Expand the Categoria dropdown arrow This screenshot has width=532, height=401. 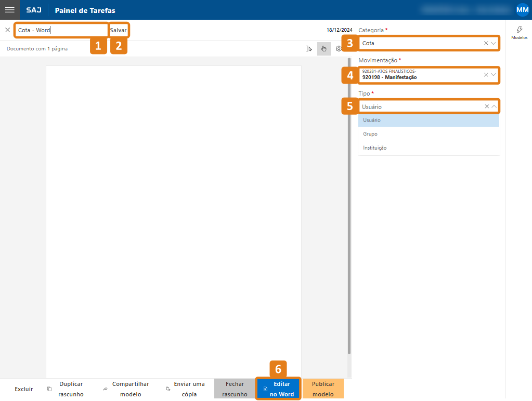pos(494,43)
